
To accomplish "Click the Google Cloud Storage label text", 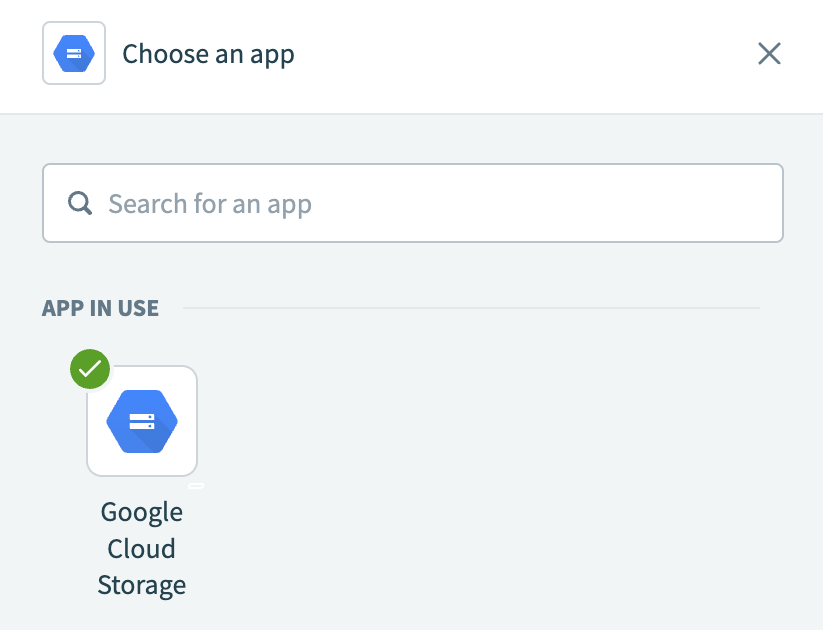I will (141, 548).
